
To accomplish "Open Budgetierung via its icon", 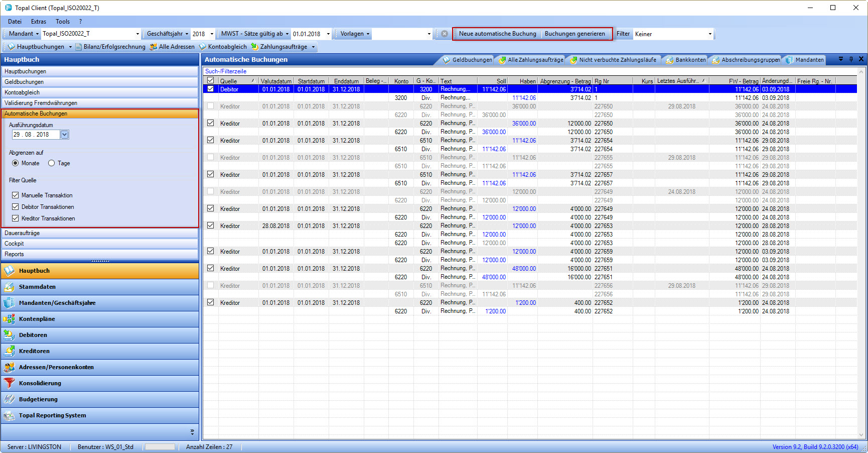I will [x=9, y=399].
